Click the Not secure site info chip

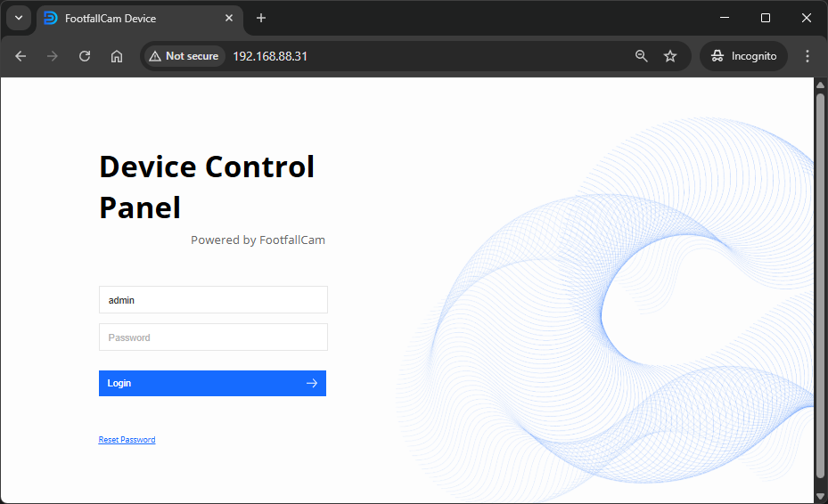pyautogui.click(x=184, y=56)
